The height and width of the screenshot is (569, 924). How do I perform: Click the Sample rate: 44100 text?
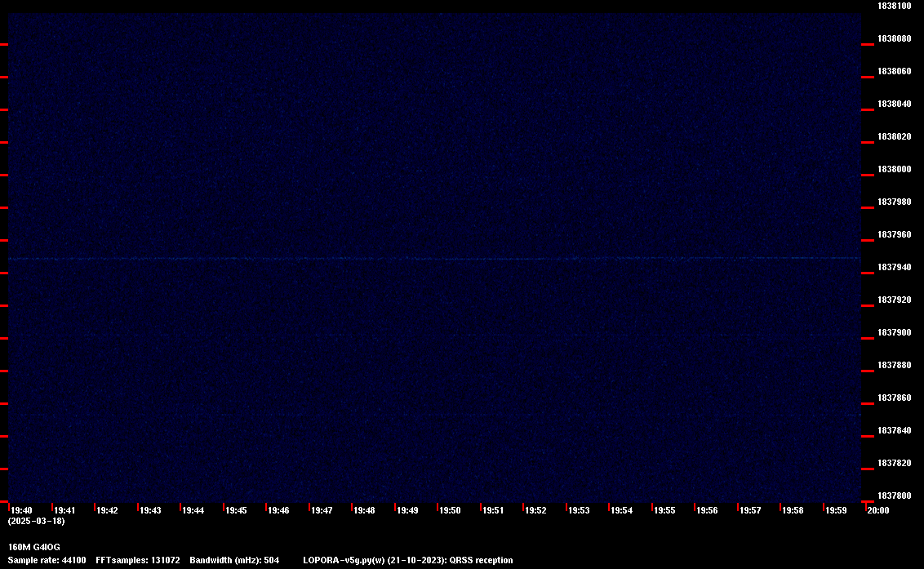coord(47,560)
